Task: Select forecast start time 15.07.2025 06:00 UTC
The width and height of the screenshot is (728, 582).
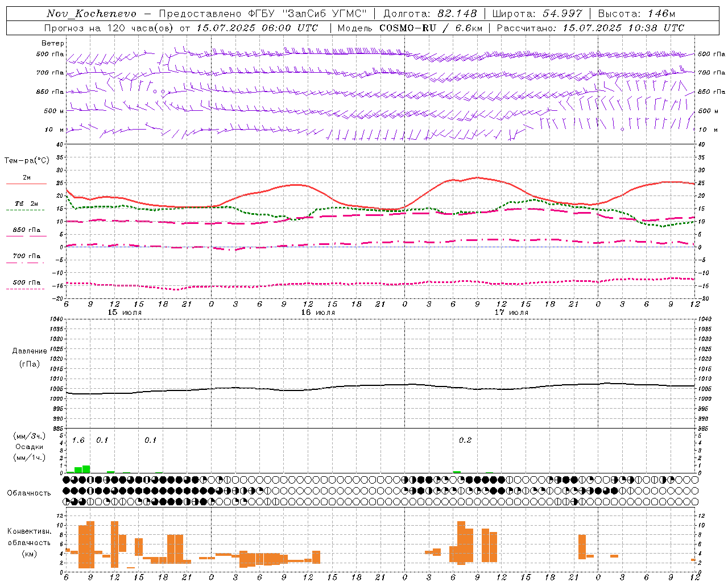Action: click(258, 28)
